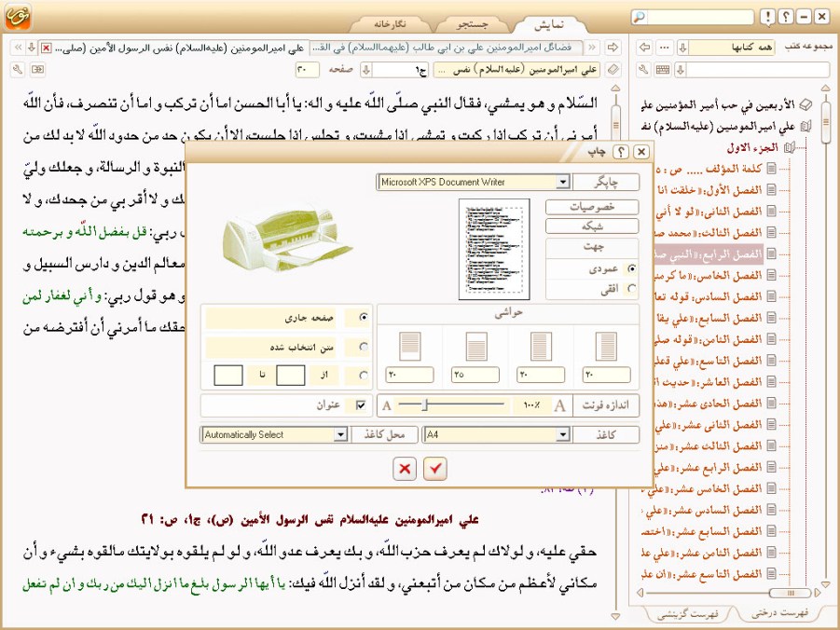
Task: Click the font size slider handle
Action: 425,405
